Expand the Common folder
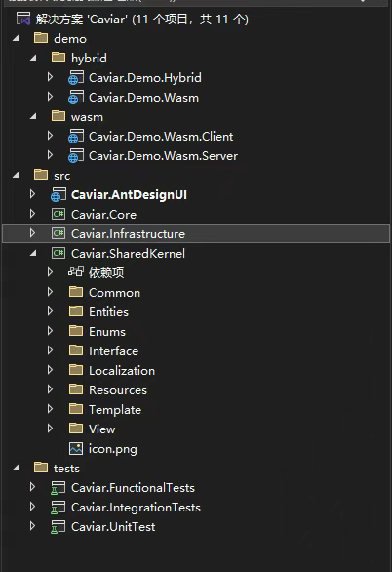The height and width of the screenshot is (572, 392). [x=51, y=292]
